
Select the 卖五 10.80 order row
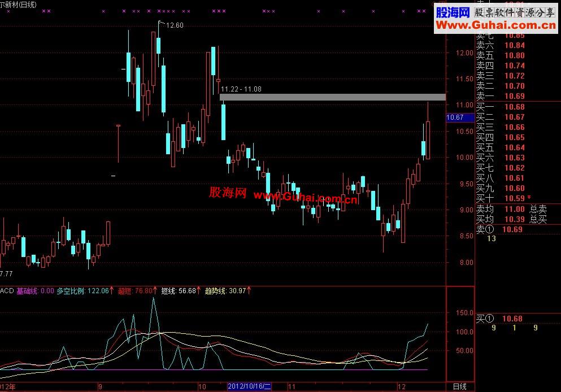click(501, 55)
